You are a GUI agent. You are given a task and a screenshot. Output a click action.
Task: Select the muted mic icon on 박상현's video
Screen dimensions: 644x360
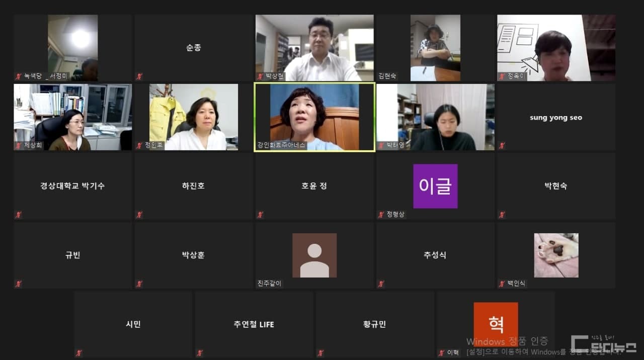(x=259, y=75)
